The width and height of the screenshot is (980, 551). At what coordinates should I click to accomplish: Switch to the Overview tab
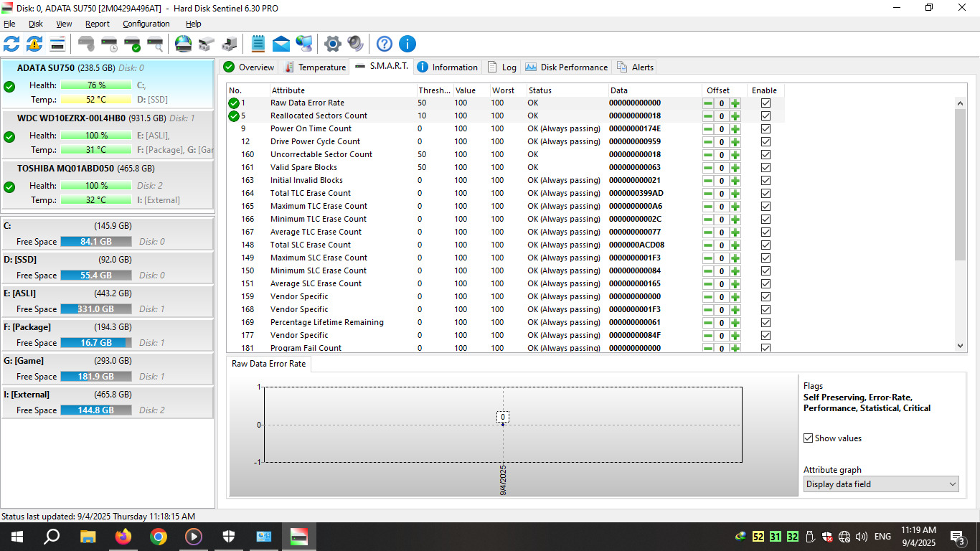coord(248,67)
